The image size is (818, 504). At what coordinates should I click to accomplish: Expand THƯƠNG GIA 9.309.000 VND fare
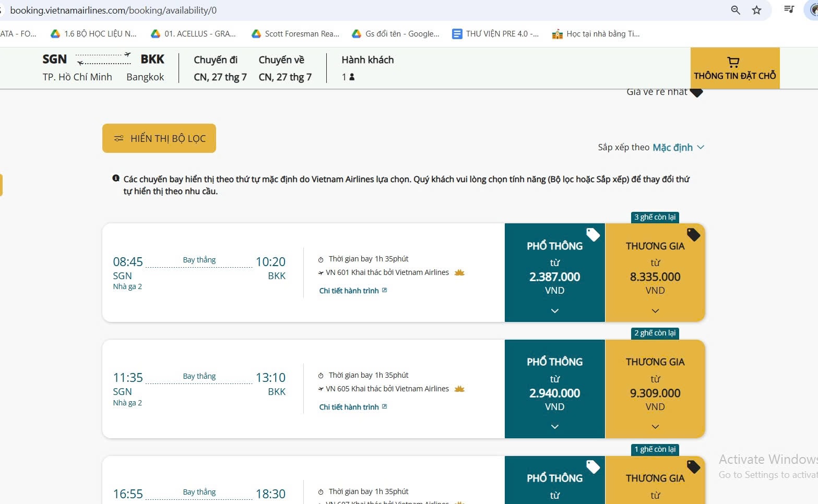(655, 389)
